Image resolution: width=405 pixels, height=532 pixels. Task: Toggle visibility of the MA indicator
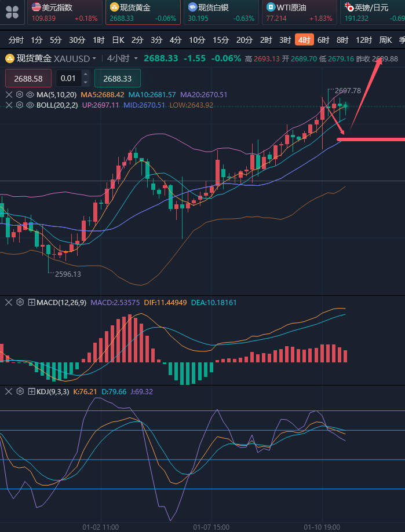coord(30,94)
